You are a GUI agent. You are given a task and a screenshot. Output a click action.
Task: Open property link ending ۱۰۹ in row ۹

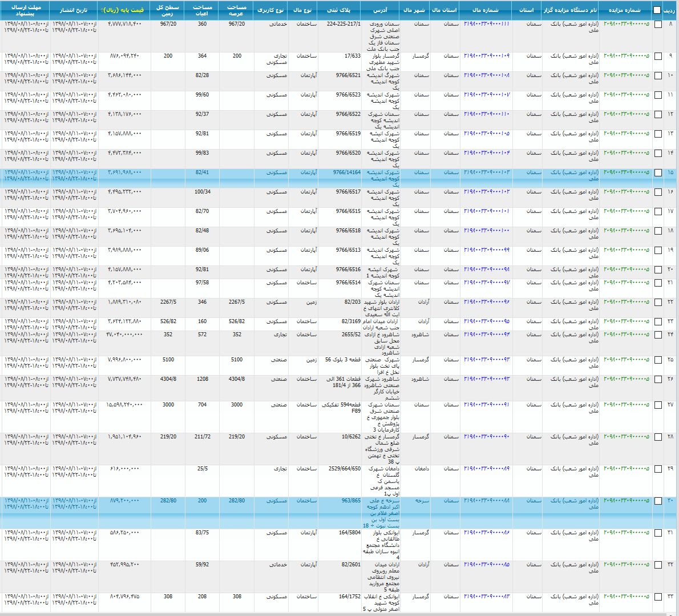point(486,56)
